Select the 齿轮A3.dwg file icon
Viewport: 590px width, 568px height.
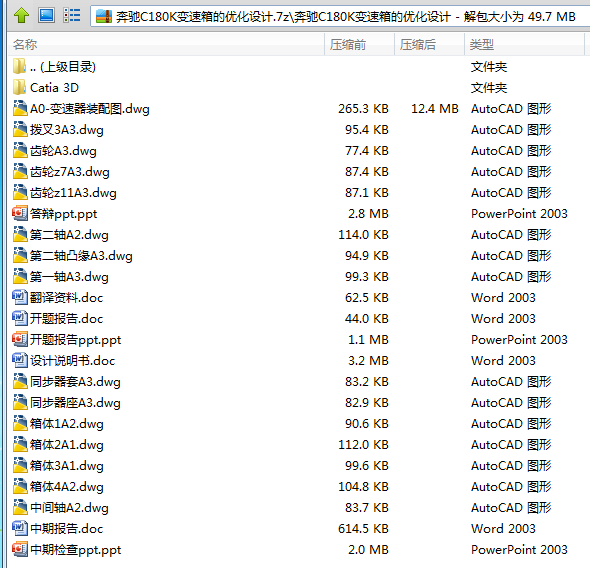click(20, 150)
